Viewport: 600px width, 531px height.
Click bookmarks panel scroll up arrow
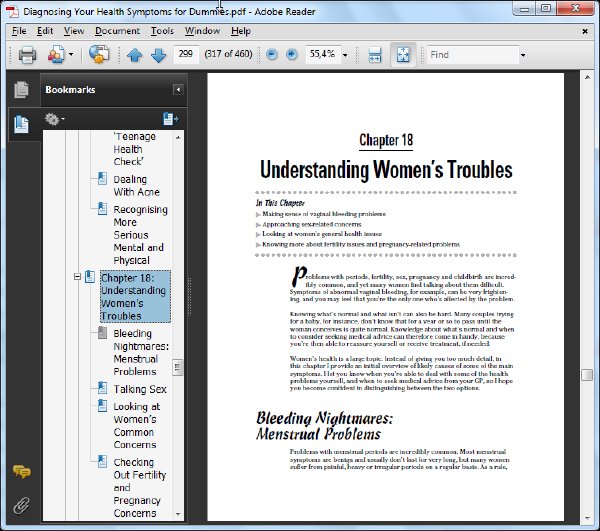click(x=178, y=137)
